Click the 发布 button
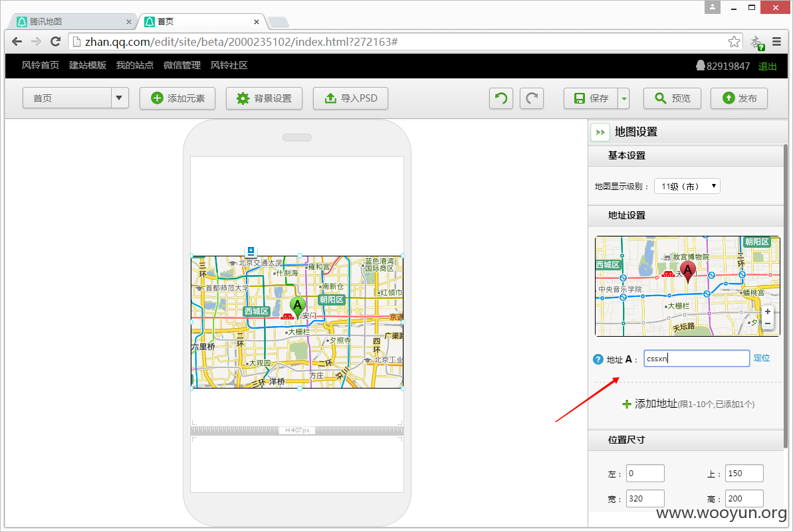This screenshot has height=532, width=793. click(x=739, y=98)
